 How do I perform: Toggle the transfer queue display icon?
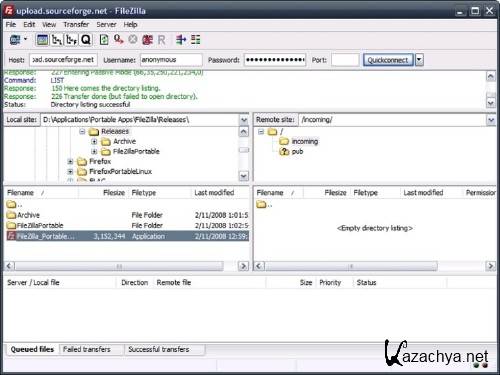86,40
